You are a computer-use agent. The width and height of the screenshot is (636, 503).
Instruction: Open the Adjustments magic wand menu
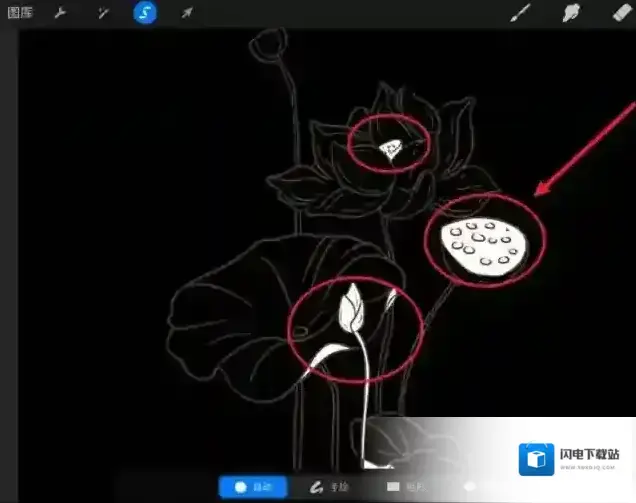pos(102,14)
